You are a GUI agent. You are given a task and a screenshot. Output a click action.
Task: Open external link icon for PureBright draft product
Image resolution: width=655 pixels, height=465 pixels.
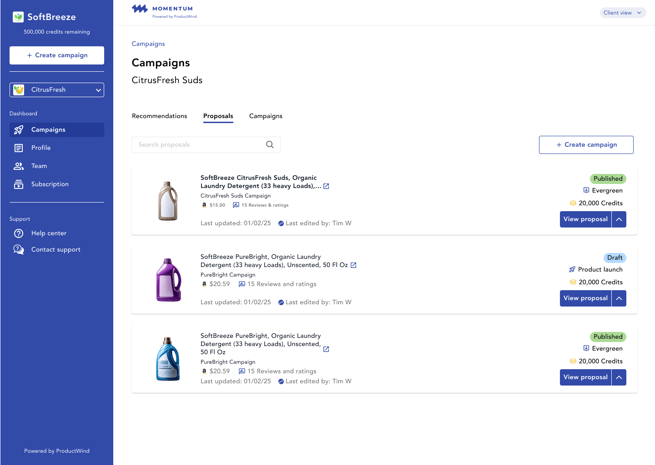pyautogui.click(x=353, y=265)
